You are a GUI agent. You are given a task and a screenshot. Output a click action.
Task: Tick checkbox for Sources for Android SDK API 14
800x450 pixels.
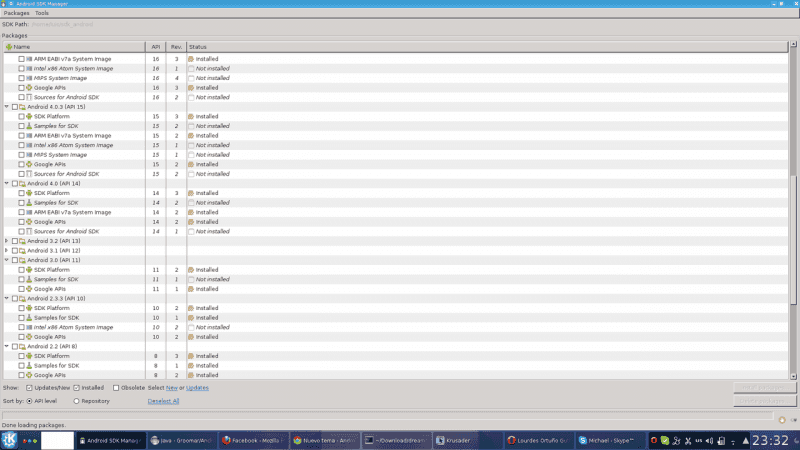coord(21,231)
